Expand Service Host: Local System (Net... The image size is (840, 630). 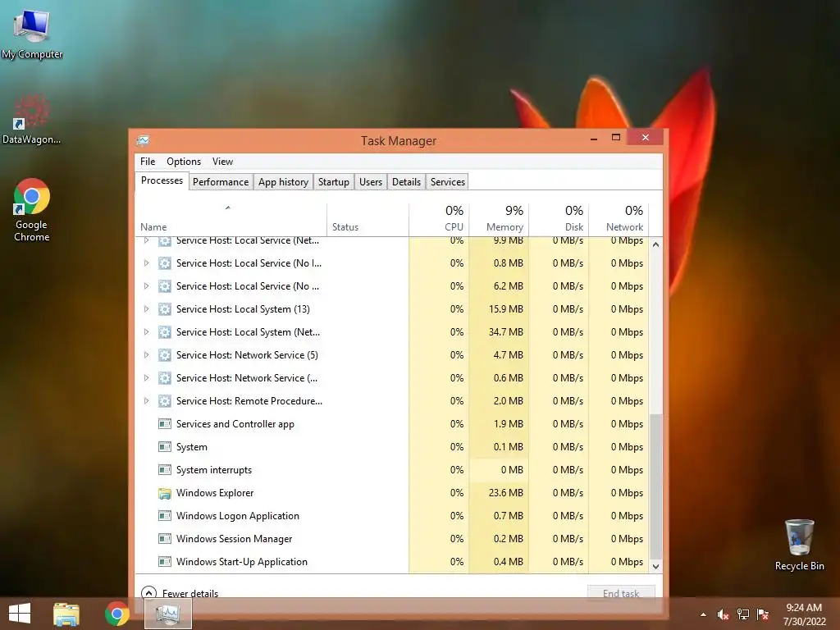(x=146, y=332)
